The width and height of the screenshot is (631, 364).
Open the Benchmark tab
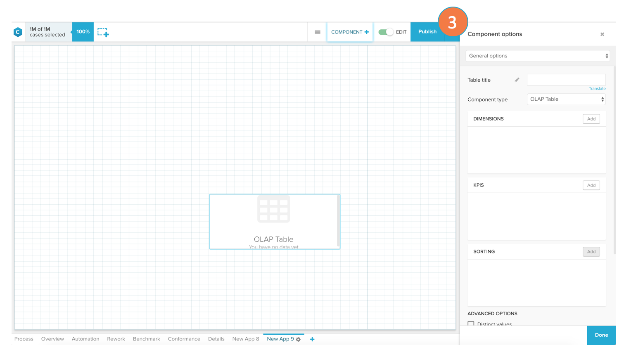click(146, 339)
